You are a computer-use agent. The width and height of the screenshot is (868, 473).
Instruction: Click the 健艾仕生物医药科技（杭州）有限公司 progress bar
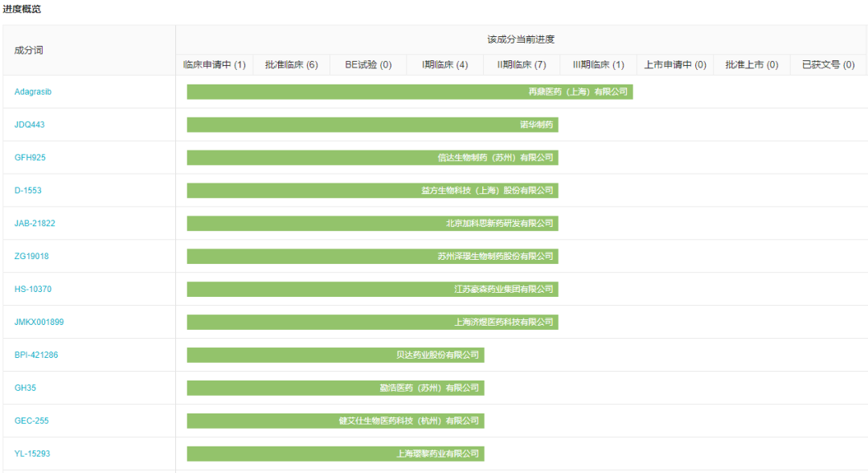[x=335, y=421]
